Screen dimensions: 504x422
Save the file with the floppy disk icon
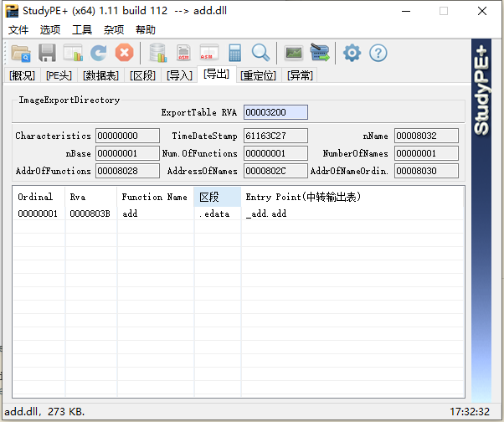click(x=47, y=53)
